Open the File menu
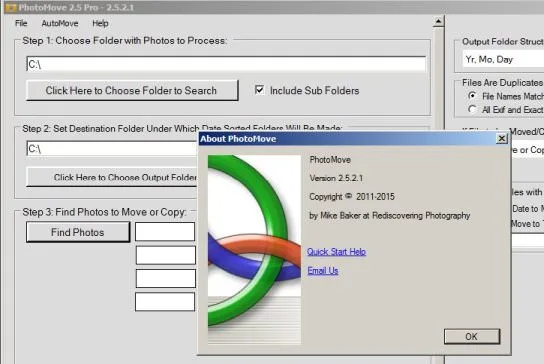This screenshot has width=544, height=364. point(21,23)
